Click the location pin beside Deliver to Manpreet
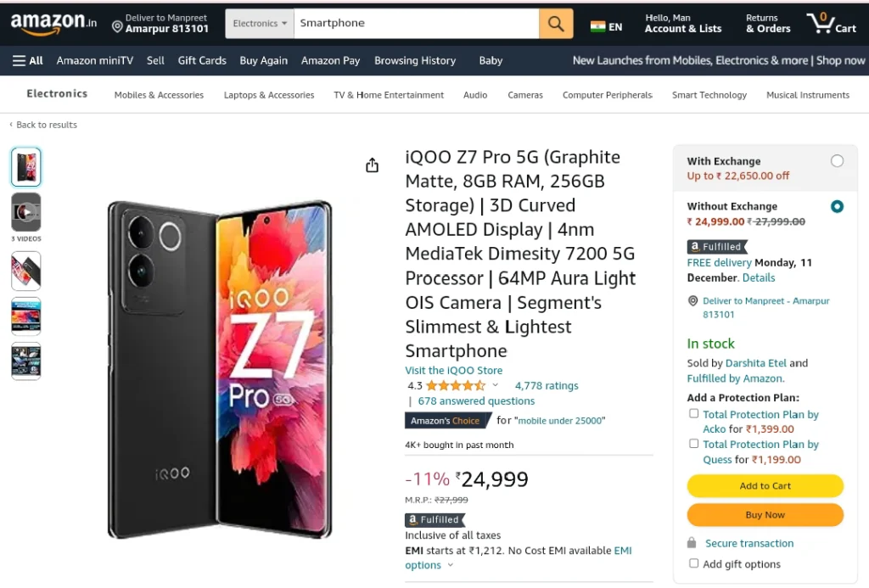 117,26
